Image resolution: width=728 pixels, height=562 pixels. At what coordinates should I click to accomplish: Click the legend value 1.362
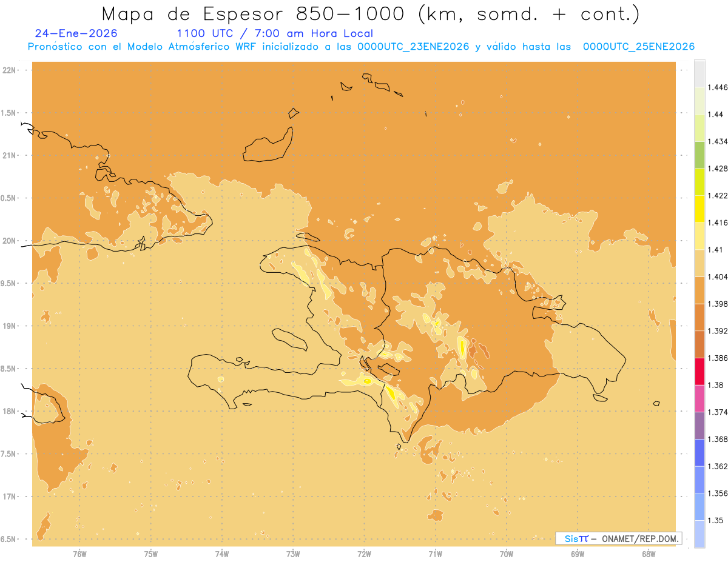717,466
